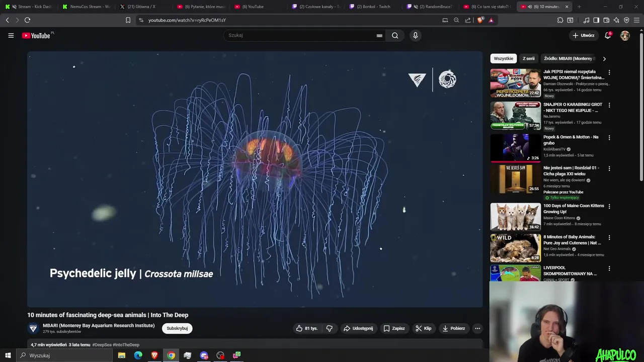Select the Wszystkie filter chip
Screen dimensions: 644x362
click(504, 59)
